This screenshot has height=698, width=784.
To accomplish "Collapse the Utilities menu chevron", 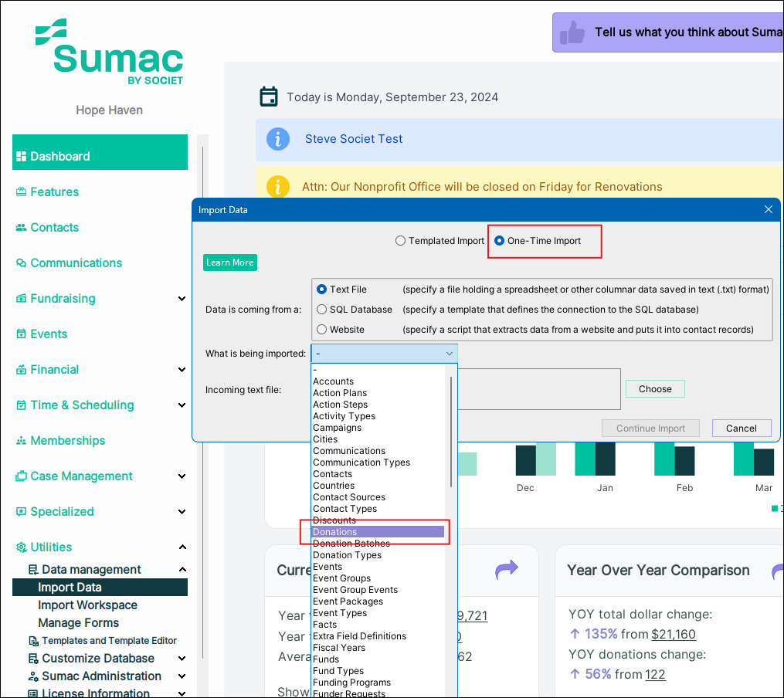I will 182,547.
